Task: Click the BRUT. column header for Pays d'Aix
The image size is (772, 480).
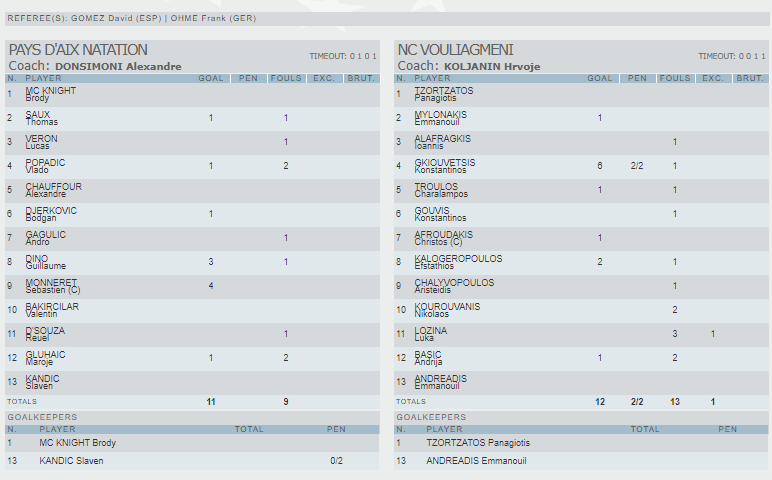Action: coord(361,78)
